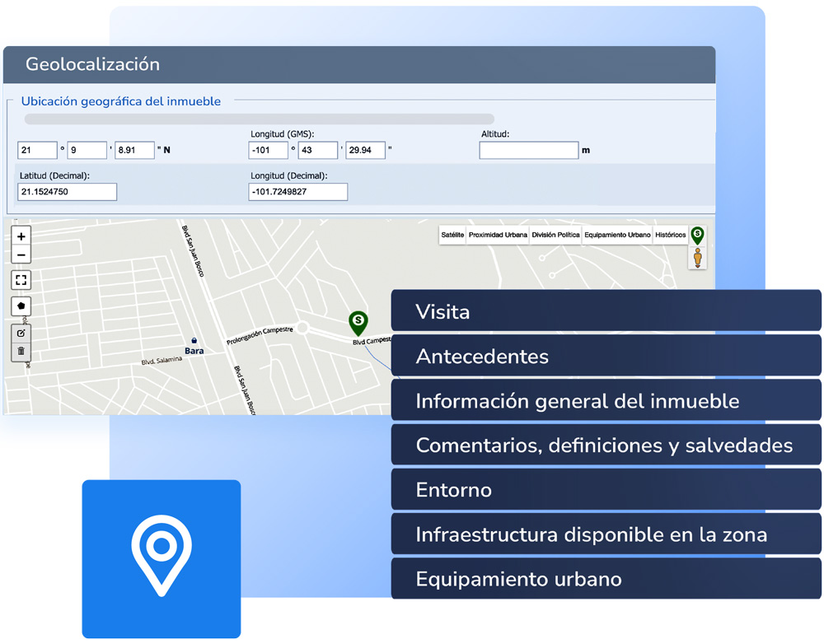This screenshot has width=824, height=644.
Task: Open the Antecedentes section
Action: click(x=606, y=356)
